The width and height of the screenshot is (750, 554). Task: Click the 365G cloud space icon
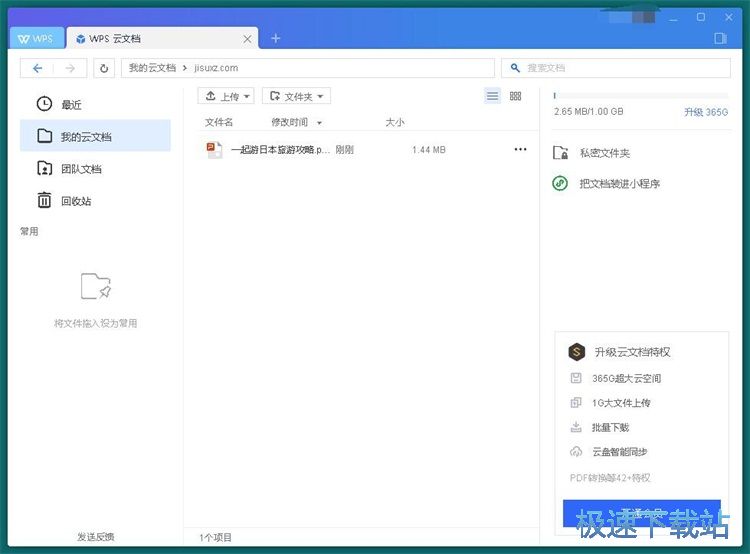576,378
